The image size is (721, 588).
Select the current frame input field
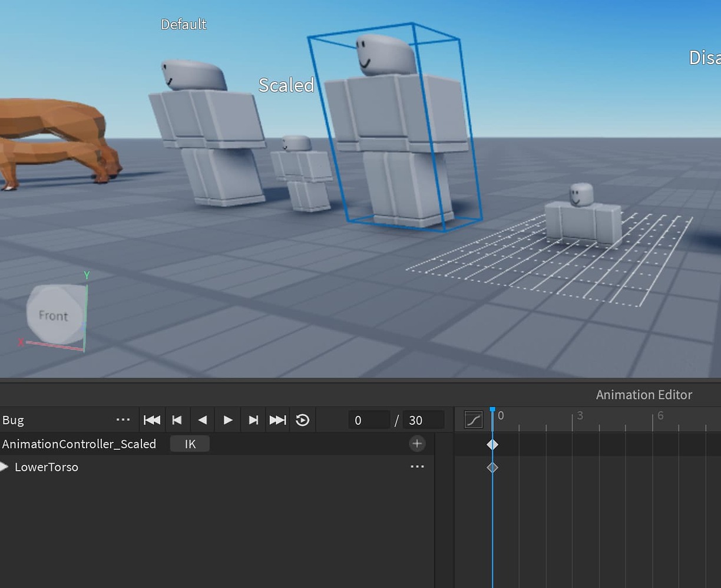[x=369, y=419]
